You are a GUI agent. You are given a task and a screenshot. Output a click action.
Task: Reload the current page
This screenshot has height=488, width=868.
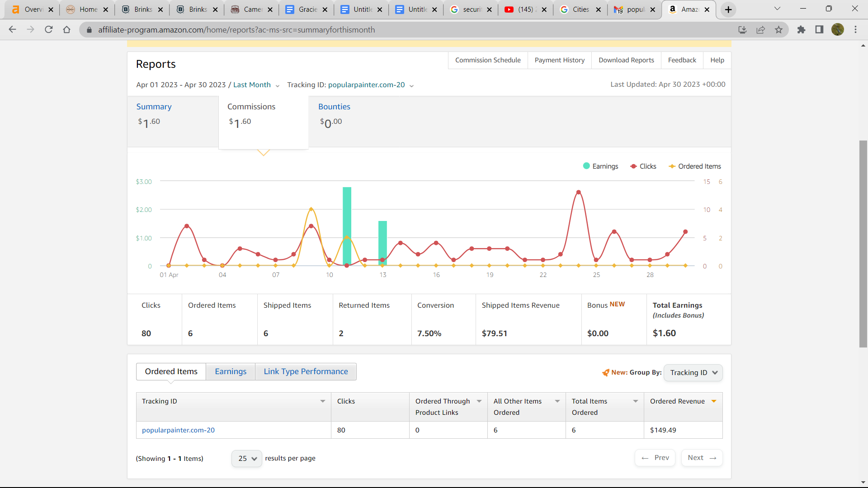[48, 29]
